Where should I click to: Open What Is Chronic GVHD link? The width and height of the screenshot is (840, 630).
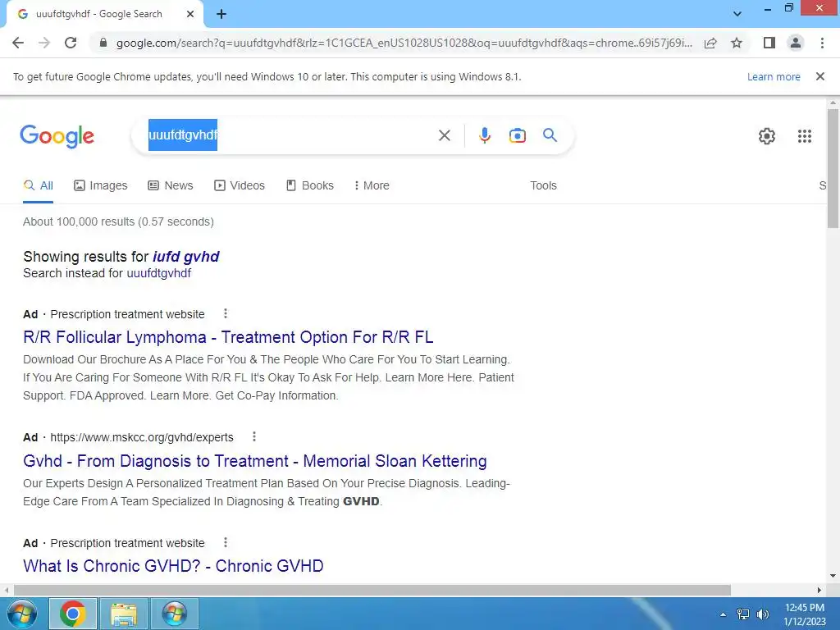[x=173, y=566]
